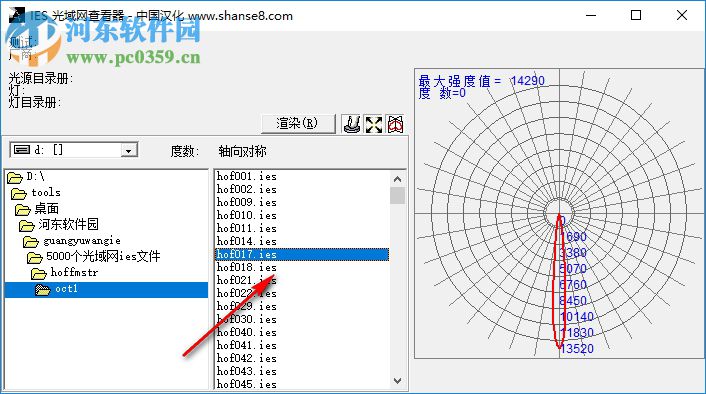Select file hof001.ies

coord(247,177)
